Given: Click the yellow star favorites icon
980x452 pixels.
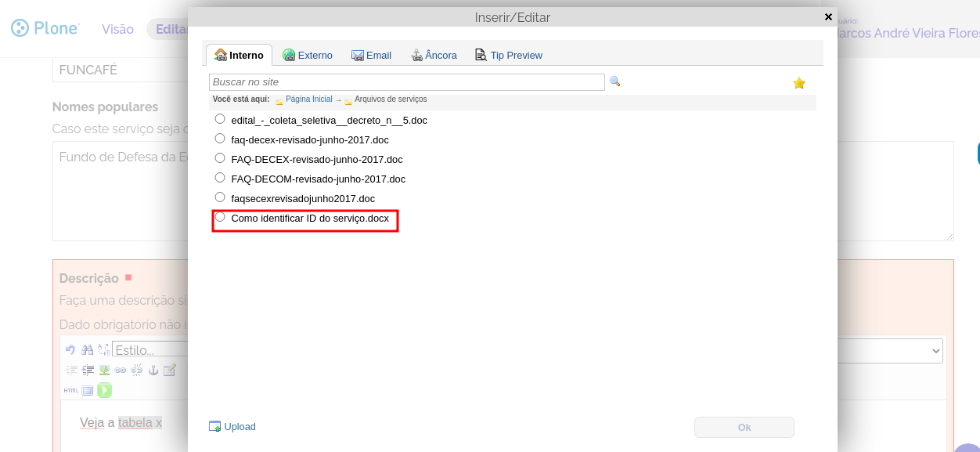Looking at the screenshot, I should [x=799, y=83].
